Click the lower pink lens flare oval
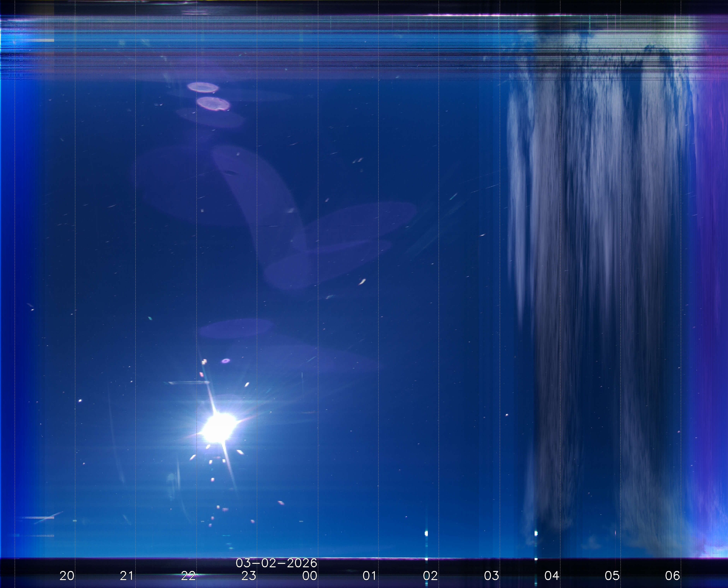728x588 pixels. 213,104
